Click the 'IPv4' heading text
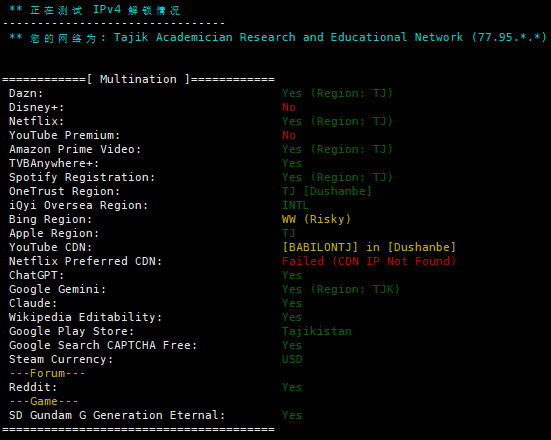 [x=107, y=9]
